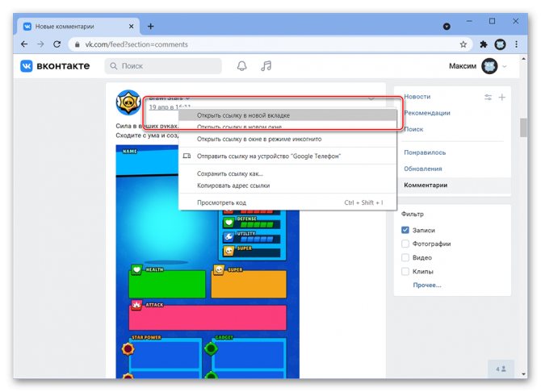Select the "Комментарии" section
Image resolution: width=541 pixels, height=392 pixels.
click(453, 186)
